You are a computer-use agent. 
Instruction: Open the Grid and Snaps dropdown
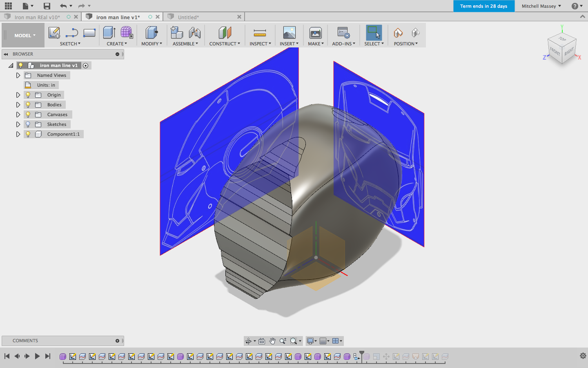click(325, 341)
